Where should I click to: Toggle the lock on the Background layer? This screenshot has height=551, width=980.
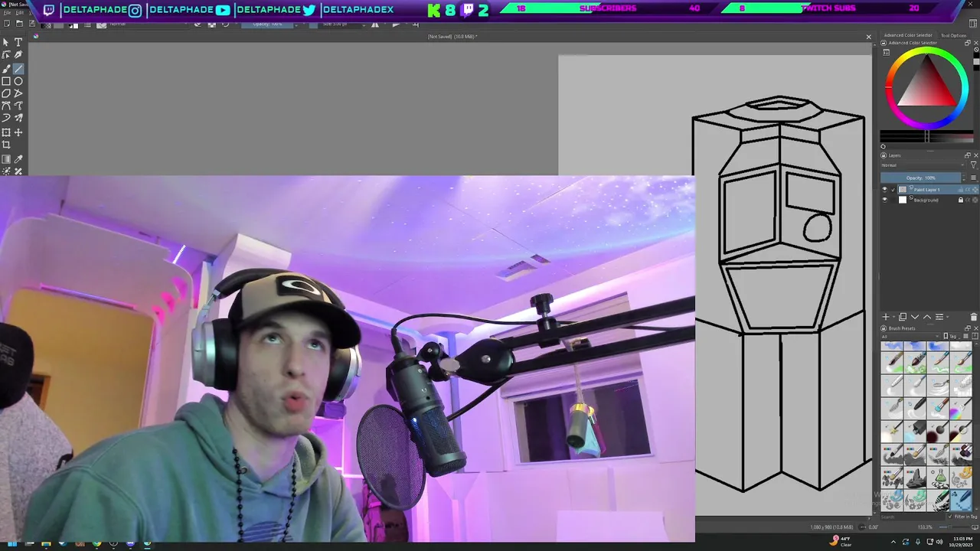961,200
